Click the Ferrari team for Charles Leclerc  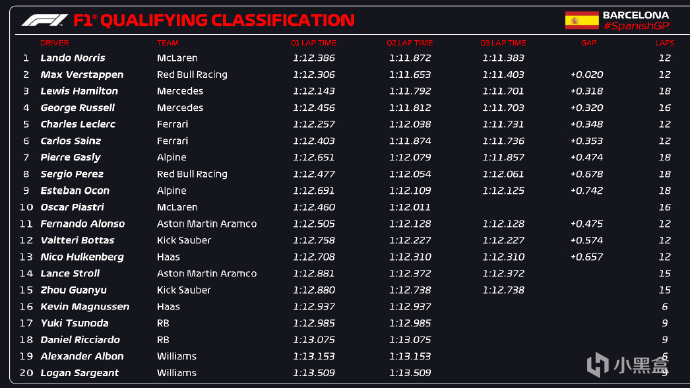(x=172, y=124)
